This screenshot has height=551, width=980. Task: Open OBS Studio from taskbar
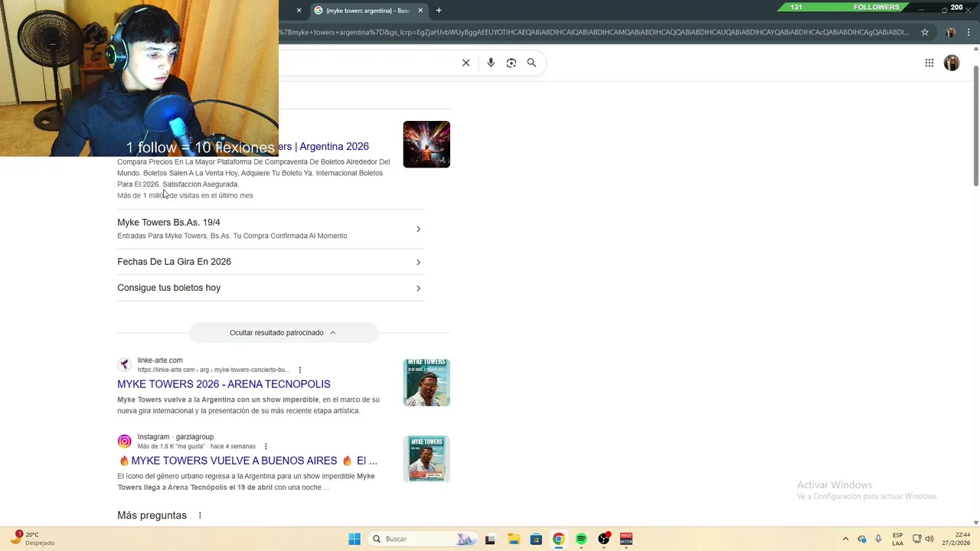[604, 539]
